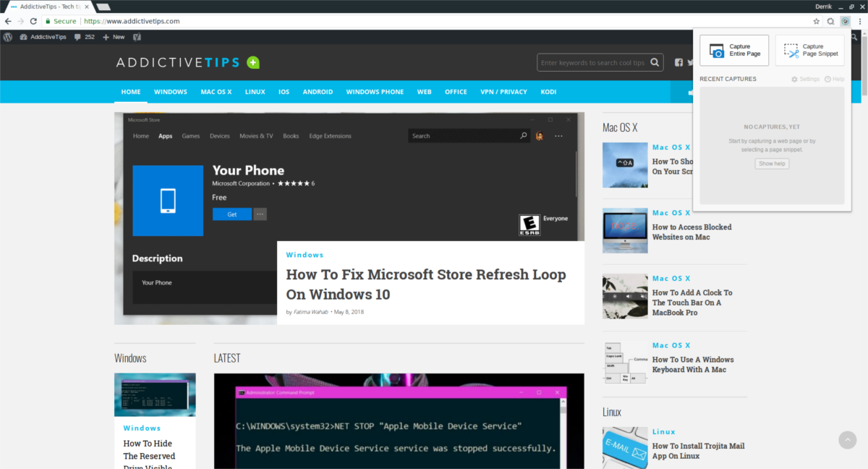Click the Show help button

pos(772,164)
